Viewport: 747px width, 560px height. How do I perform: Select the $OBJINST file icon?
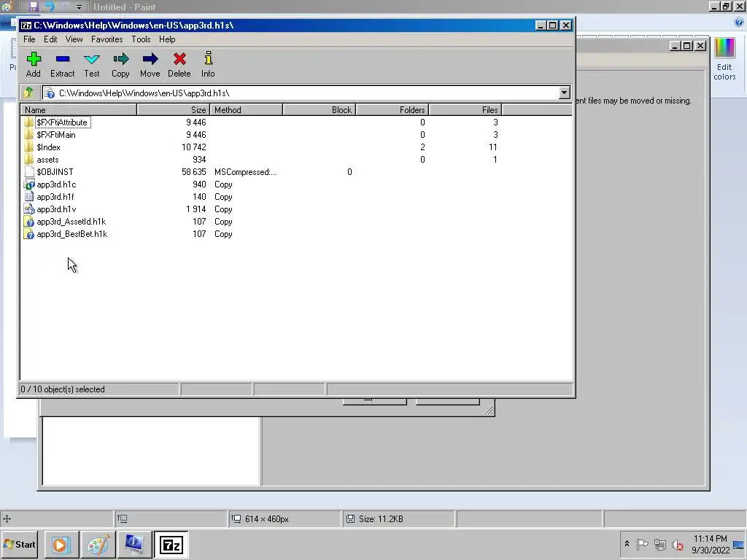pos(29,172)
